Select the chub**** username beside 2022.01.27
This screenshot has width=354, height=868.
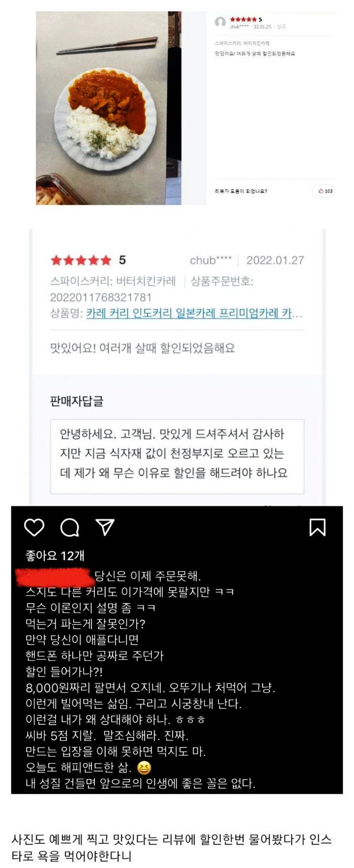pos(211,260)
